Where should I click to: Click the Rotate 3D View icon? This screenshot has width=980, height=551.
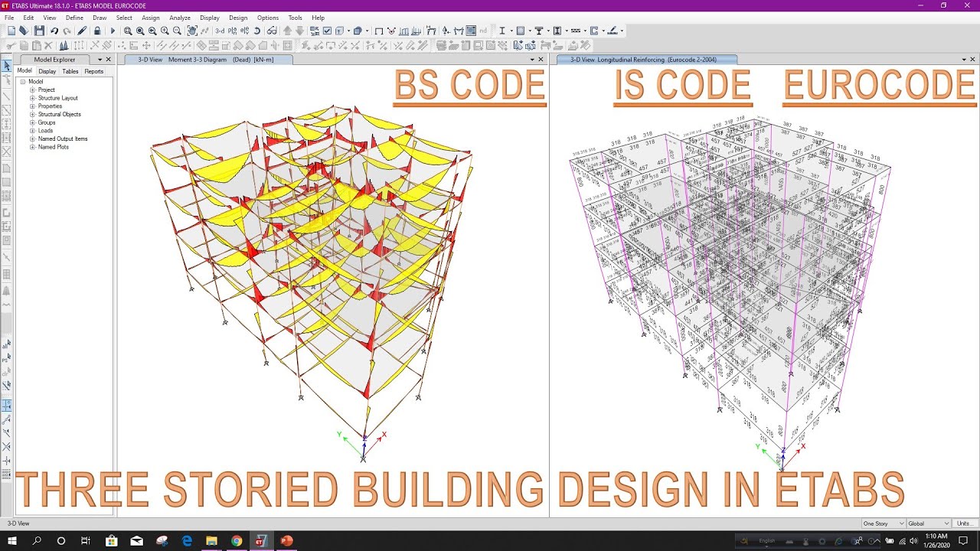tap(257, 31)
